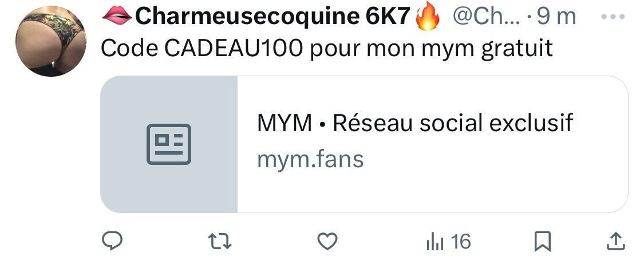
Task: Click the fire emoji beside the name
Action: (428, 17)
